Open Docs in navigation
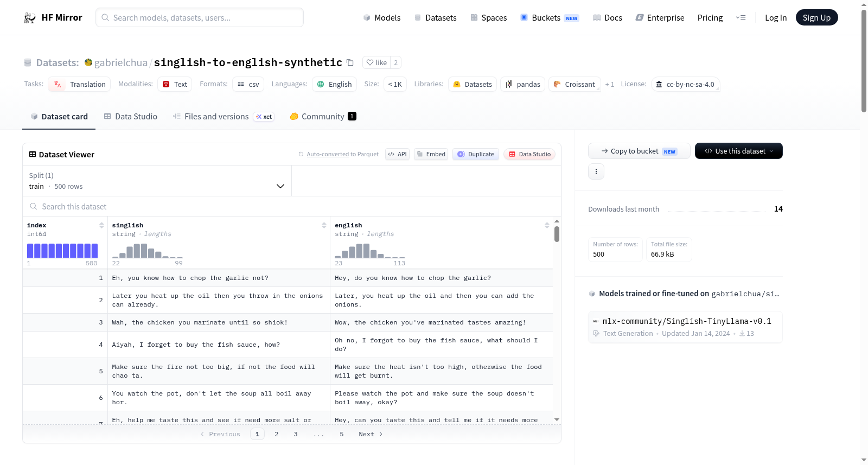The image size is (868, 465). [x=608, y=18]
